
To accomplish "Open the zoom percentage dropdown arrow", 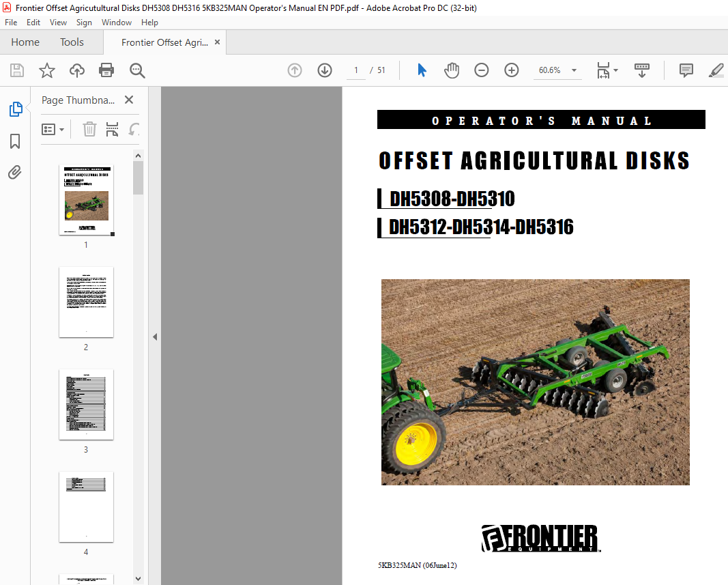I will click(574, 70).
